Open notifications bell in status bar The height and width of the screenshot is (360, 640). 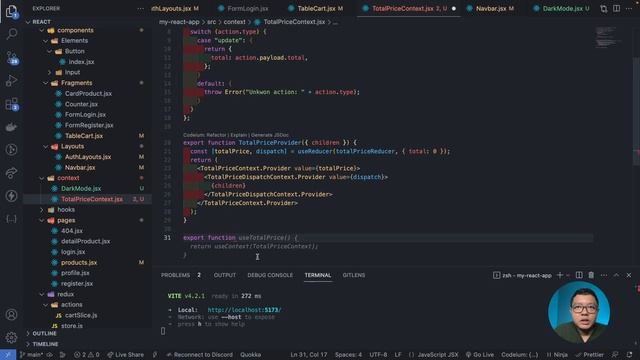point(629,355)
